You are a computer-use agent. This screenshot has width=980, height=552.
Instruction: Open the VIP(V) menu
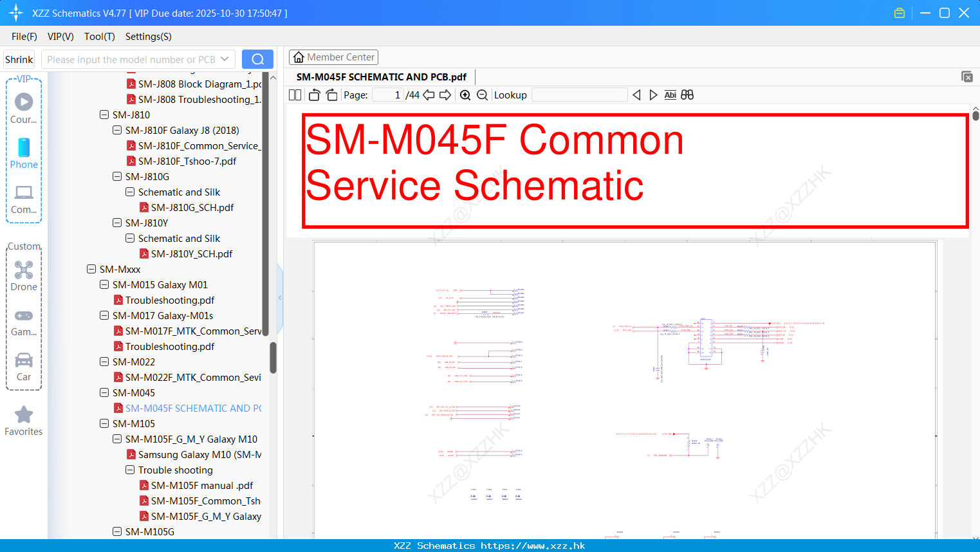60,37
